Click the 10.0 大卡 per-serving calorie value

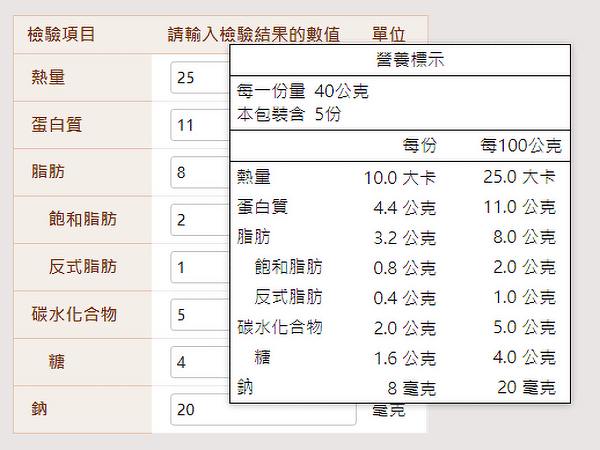coord(399,178)
